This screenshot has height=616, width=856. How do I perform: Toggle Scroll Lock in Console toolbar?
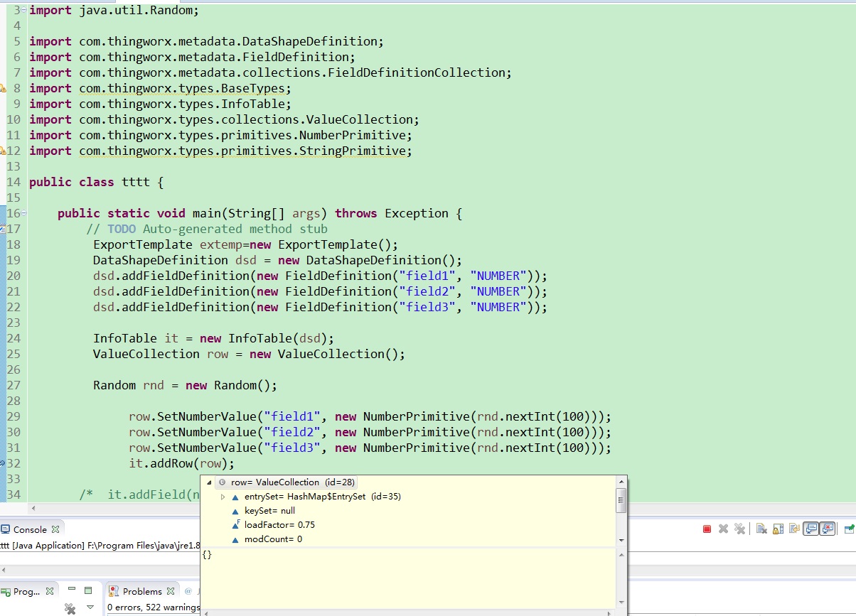point(778,529)
